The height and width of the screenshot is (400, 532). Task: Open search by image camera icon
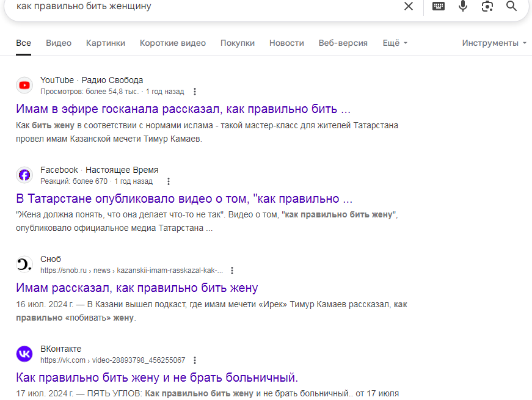coord(487,6)
